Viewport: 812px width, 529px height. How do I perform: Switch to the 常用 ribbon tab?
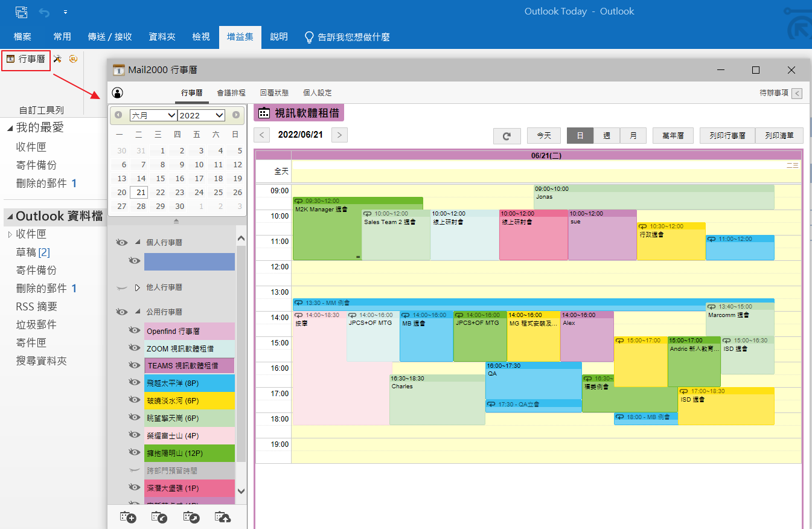tap(62, 37)
